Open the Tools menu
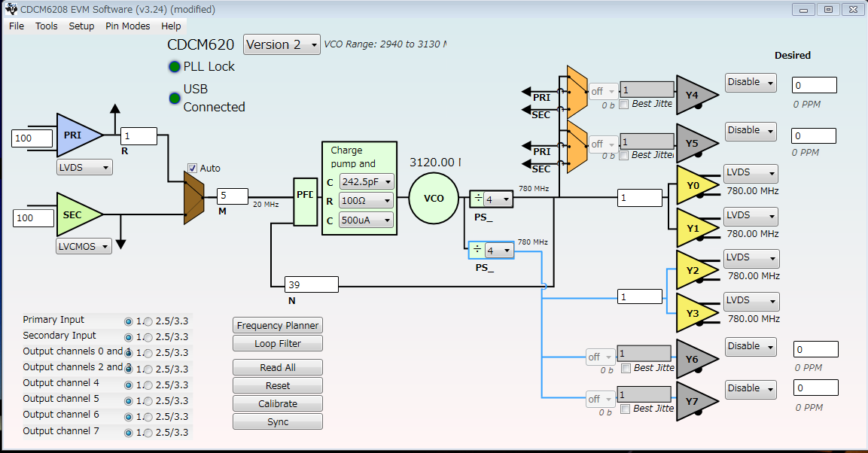 [x=47, y=26]
